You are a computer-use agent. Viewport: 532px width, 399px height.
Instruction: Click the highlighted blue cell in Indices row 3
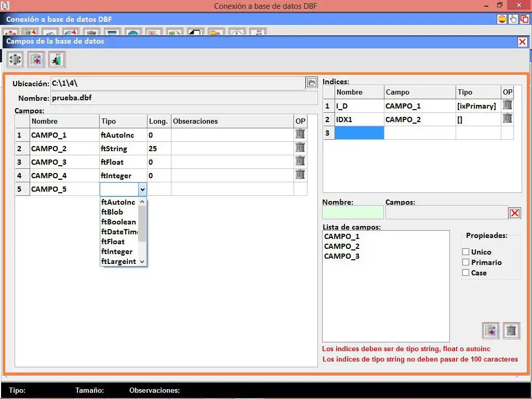pyautogui.click(x=360, y=132)
